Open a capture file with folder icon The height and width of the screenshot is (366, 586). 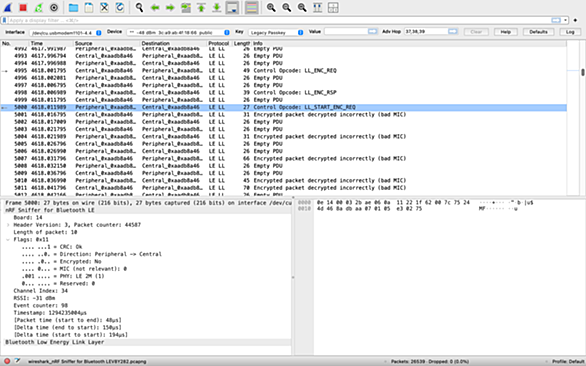73,7
